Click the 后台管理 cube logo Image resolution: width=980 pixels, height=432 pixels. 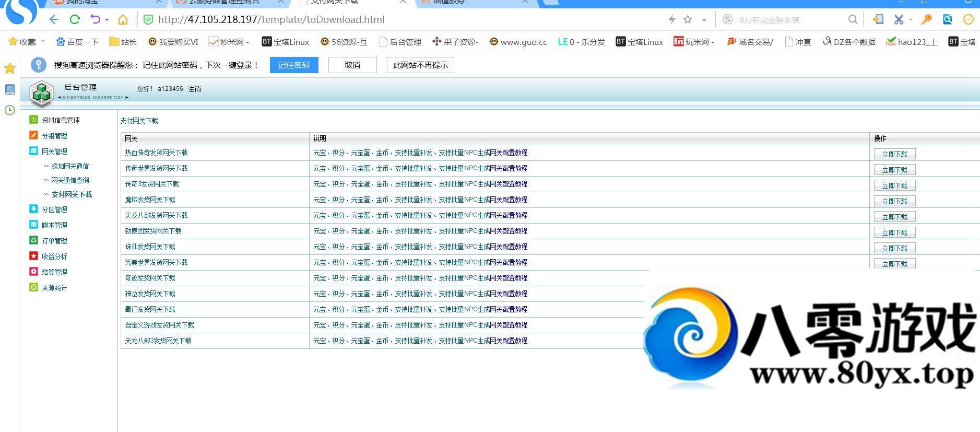(x=42, y=93)
